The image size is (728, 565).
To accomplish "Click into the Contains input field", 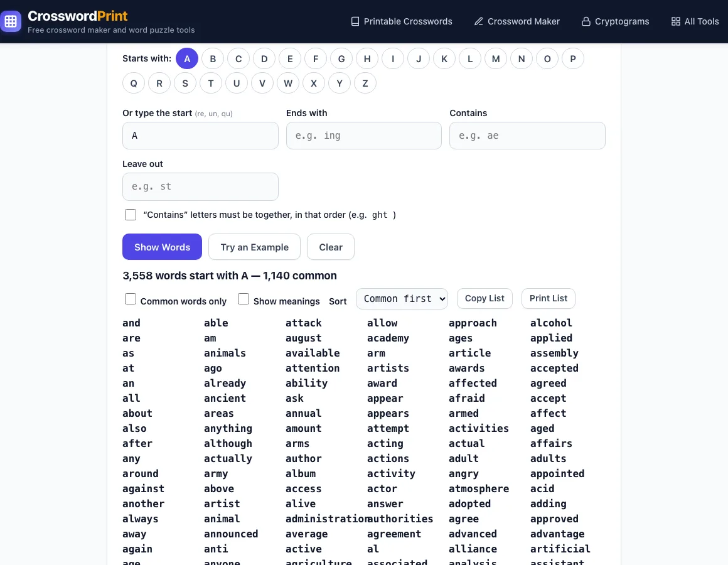I will tap(527, 136).
